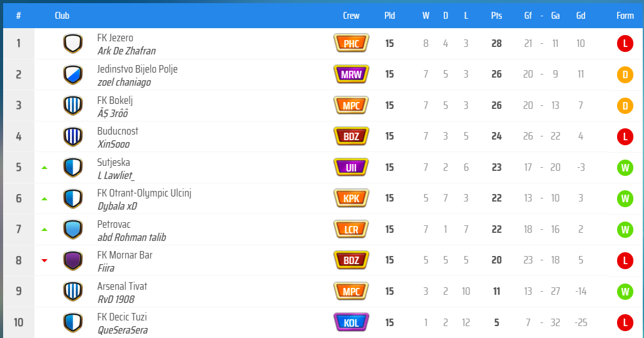Click the KPK crew badge
The height and width of the screenshot is (338, 644).
click(x=351, y=198)
